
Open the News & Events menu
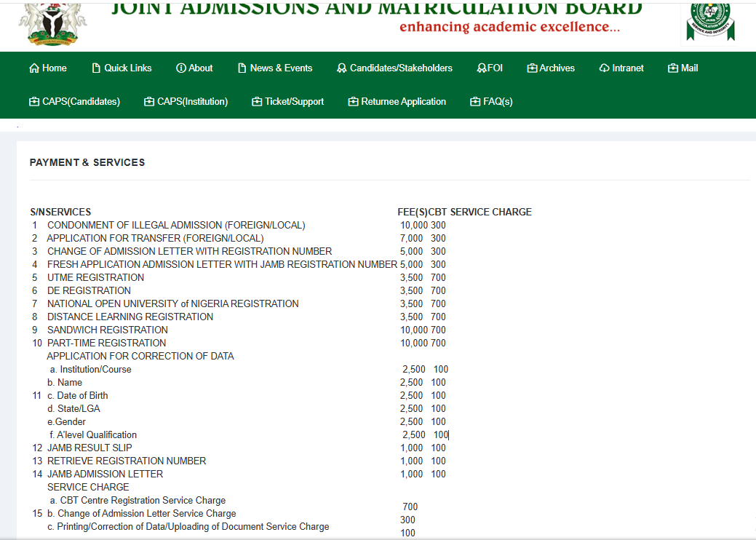pyautogui.click(x=275, y=68)
